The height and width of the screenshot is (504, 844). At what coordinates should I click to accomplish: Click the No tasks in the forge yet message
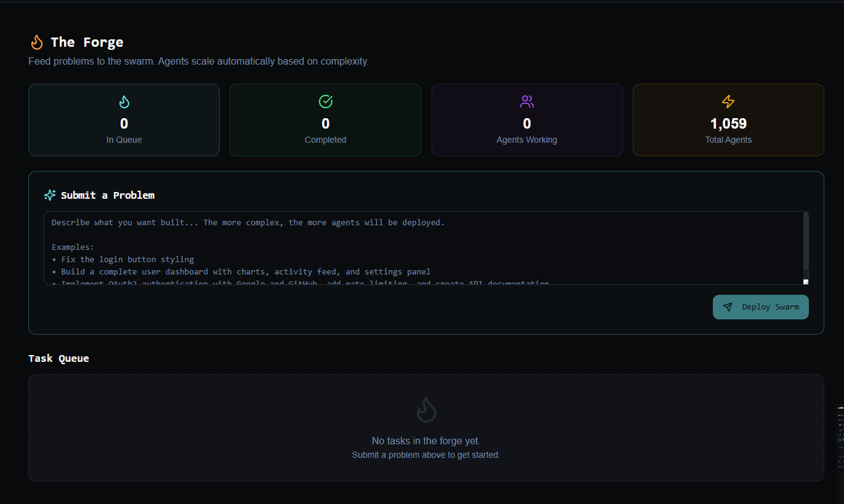pos(426,441)
